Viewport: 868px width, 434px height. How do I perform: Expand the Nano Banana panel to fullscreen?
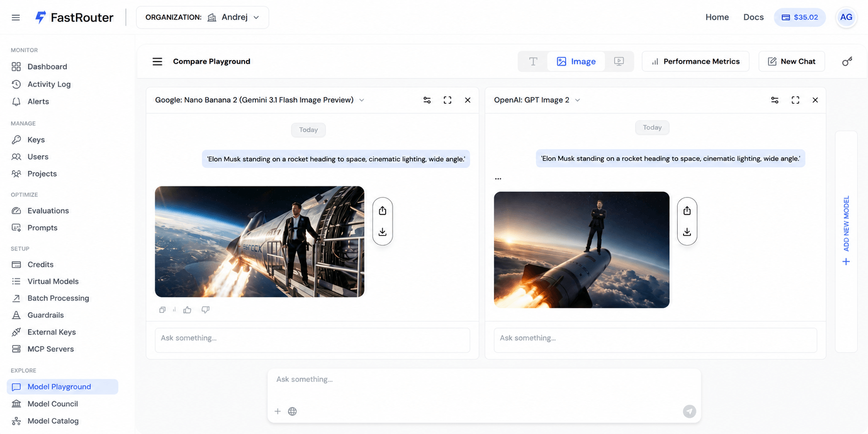tap(447, 100)
